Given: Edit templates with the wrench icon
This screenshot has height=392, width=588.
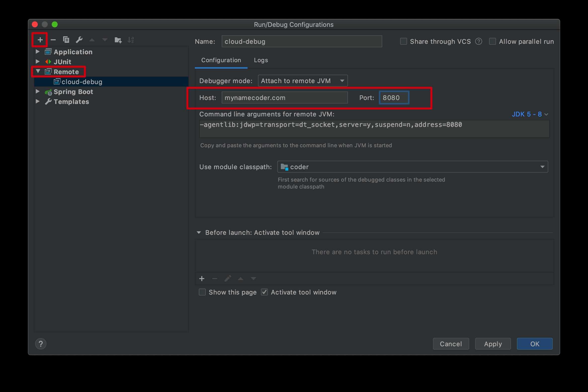Looking at the screenshot, I should click(79, 40).
